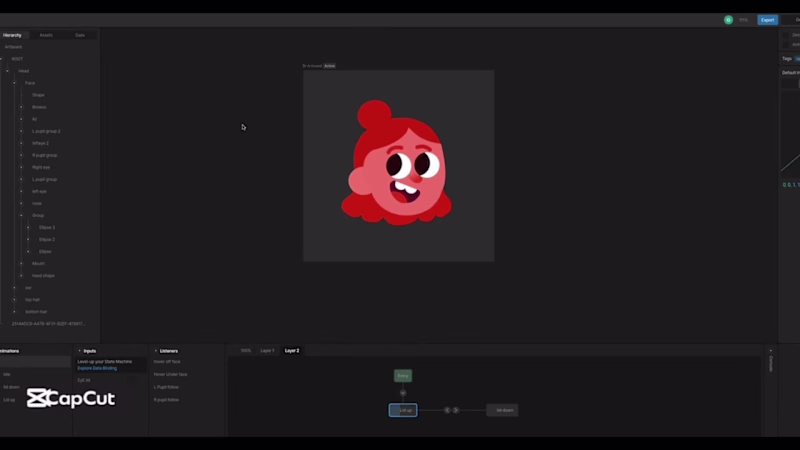Open the Layer 1 tab

tap(267, 351)
